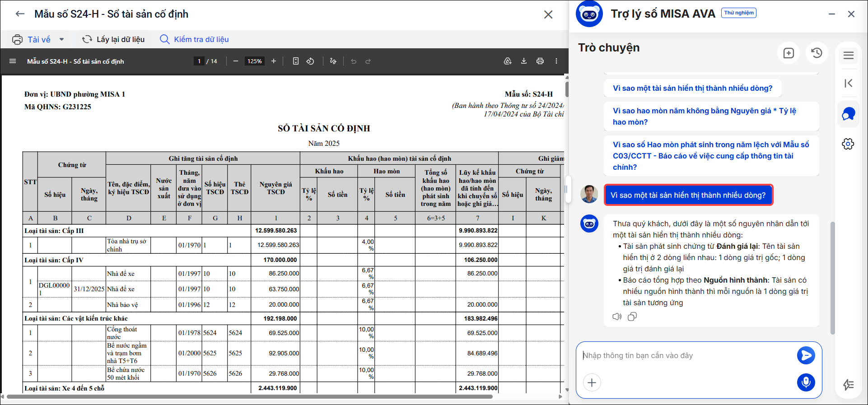The image size is (868, 405).
Task: Start voice input with microphone
Action: tap(806, 382)
